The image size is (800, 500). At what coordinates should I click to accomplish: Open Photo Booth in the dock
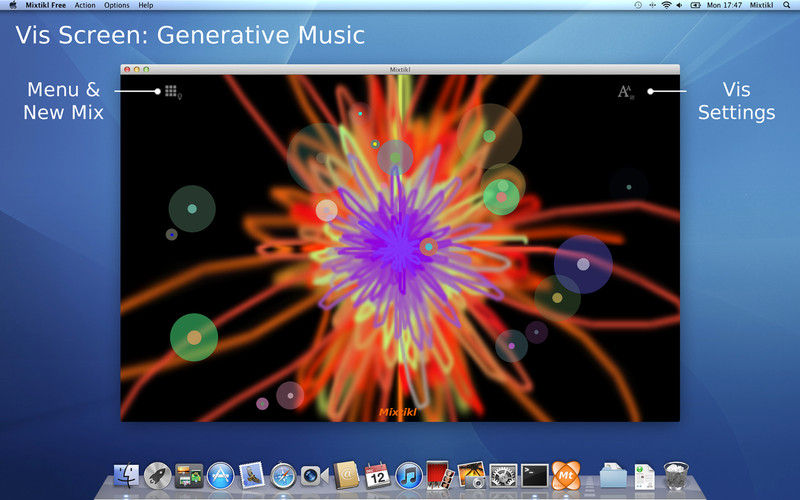tap(440, 476)
